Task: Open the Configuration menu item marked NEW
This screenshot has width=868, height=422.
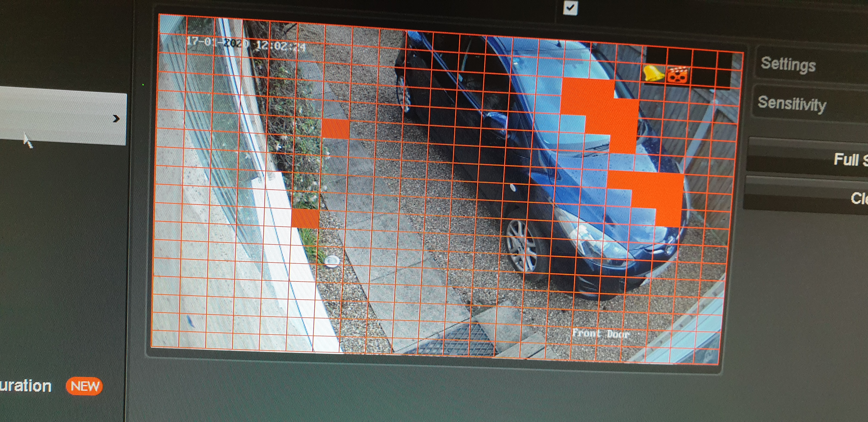Action: pos(25,386)
